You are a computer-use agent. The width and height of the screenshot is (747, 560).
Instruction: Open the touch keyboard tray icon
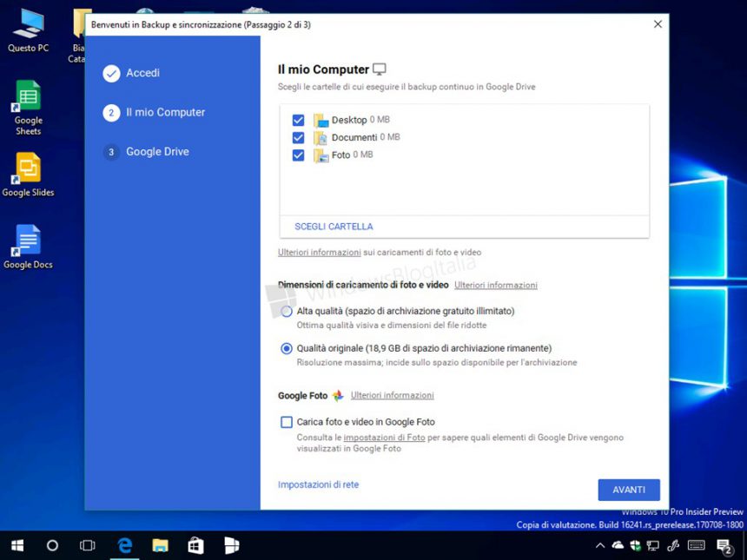click(x=697, y=545)
